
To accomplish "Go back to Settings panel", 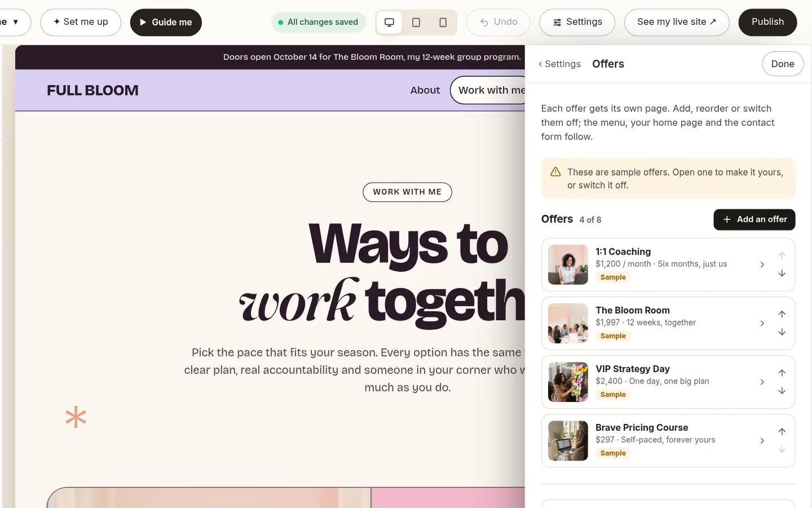I will tap(559, 64).
